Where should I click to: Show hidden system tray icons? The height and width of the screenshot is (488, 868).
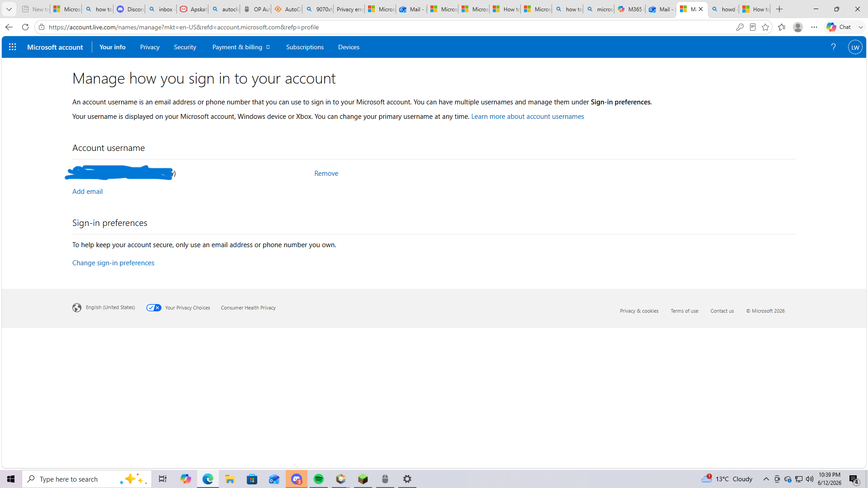point(766,479)
